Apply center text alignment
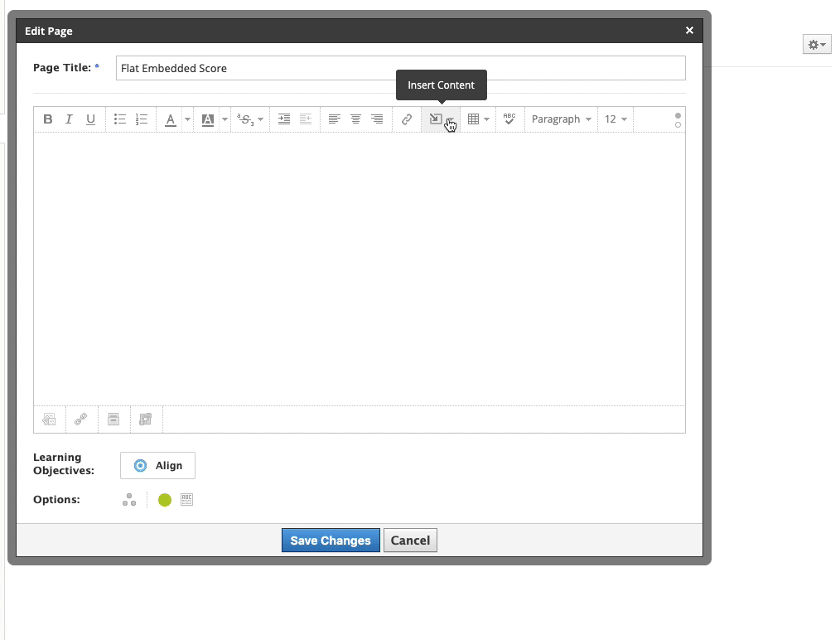Screen dimensions: 840x640 coord(355,119)
